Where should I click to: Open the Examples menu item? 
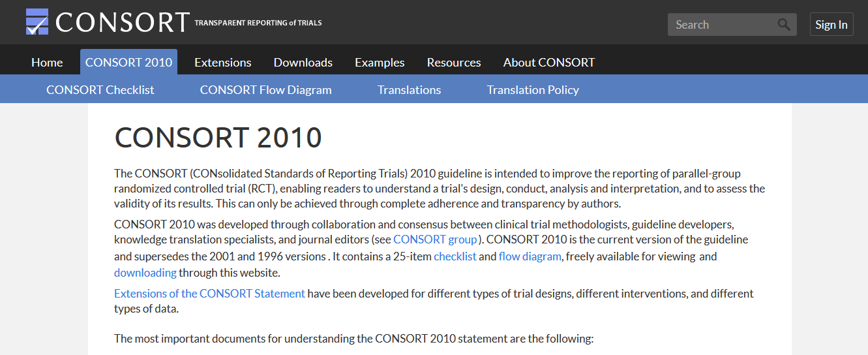[380, 63]
